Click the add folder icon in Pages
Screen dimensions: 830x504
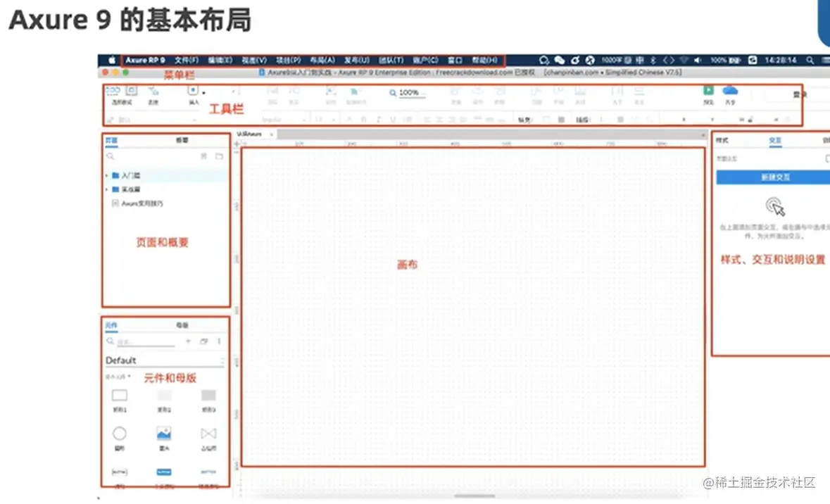click(219, 156)
